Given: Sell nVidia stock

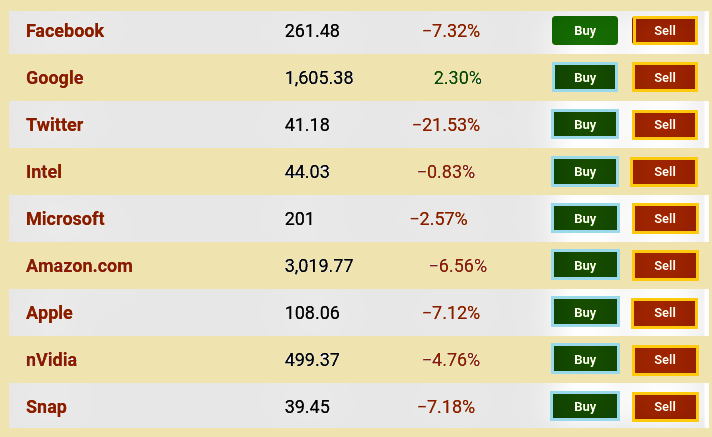Looking at the screenshot, I should (x=665, y=359).
